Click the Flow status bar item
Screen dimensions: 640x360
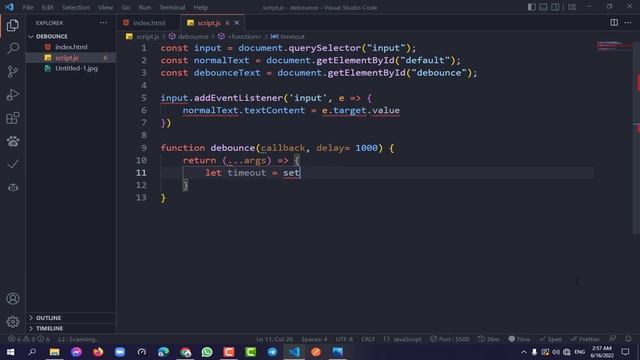pos(519,339)
